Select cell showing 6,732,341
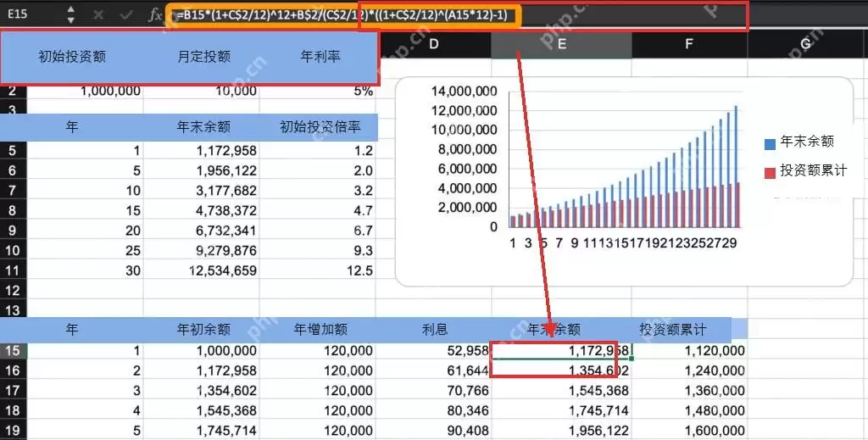Image resolution: width=868 pixels, height=440 pixels. pos(202,231)
